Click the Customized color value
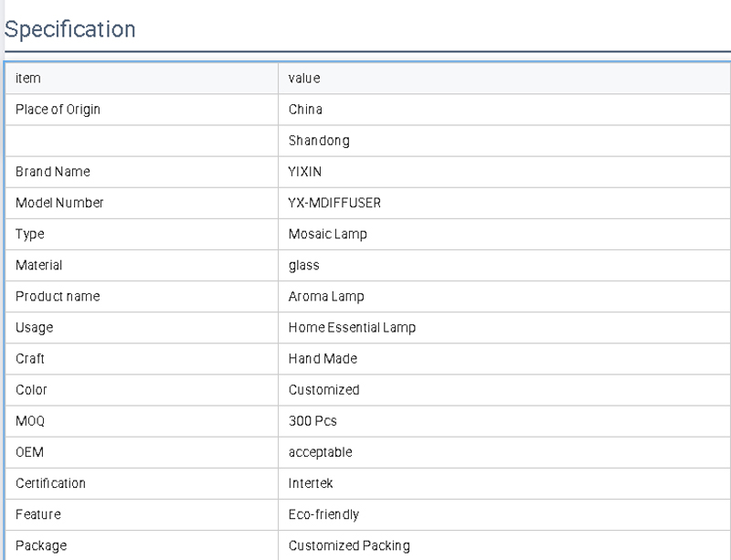 click(x=323, y=390)
